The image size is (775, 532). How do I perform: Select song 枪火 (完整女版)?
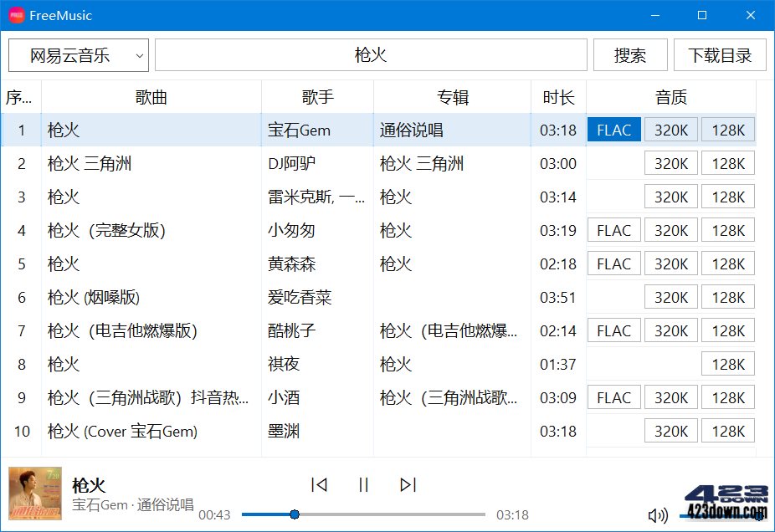106,230
